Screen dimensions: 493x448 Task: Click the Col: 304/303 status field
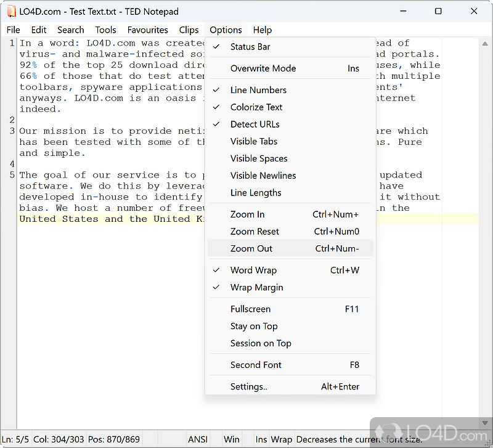tap(59, 439)
